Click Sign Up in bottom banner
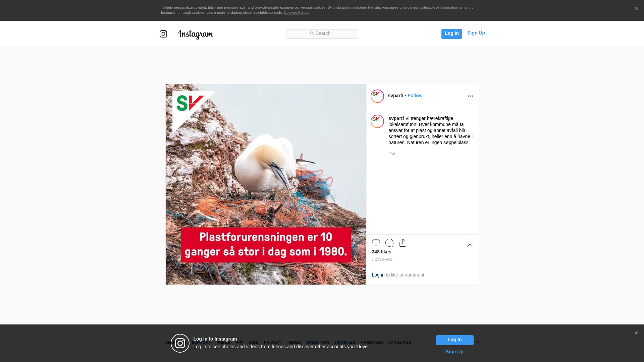The height and width of the screenshot is (362, 644). (x=454, y=352)
